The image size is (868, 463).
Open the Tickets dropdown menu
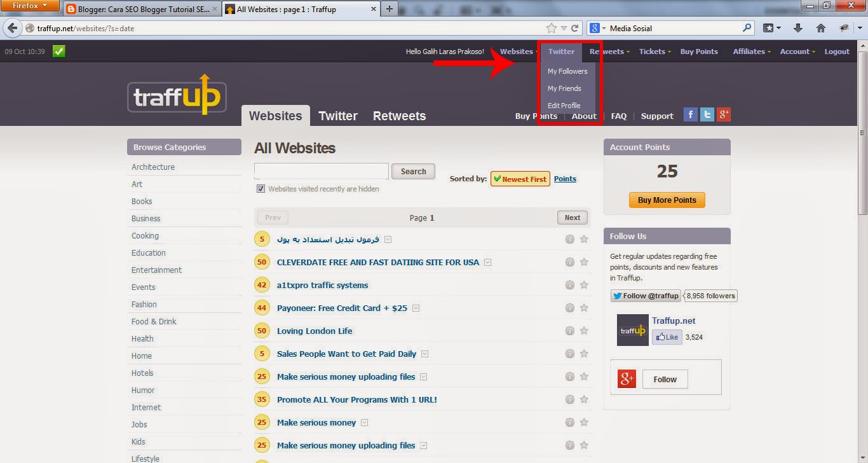654,52
